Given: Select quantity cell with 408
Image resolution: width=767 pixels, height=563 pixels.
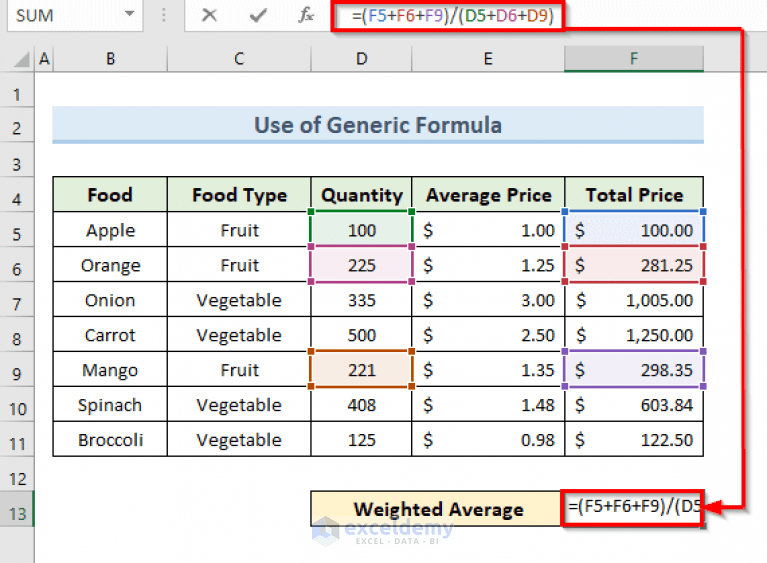Looking at the screenshot, I should tap(361, 405).
